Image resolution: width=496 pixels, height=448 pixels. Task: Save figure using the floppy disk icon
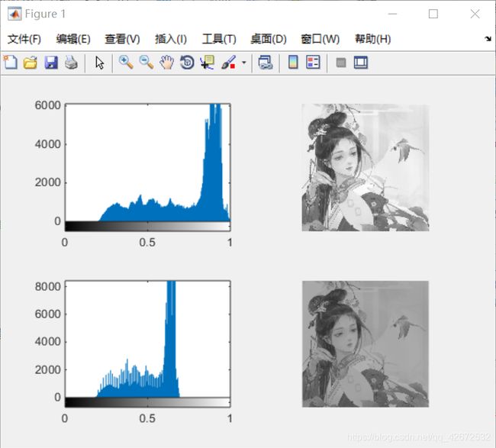pos(51,63)
